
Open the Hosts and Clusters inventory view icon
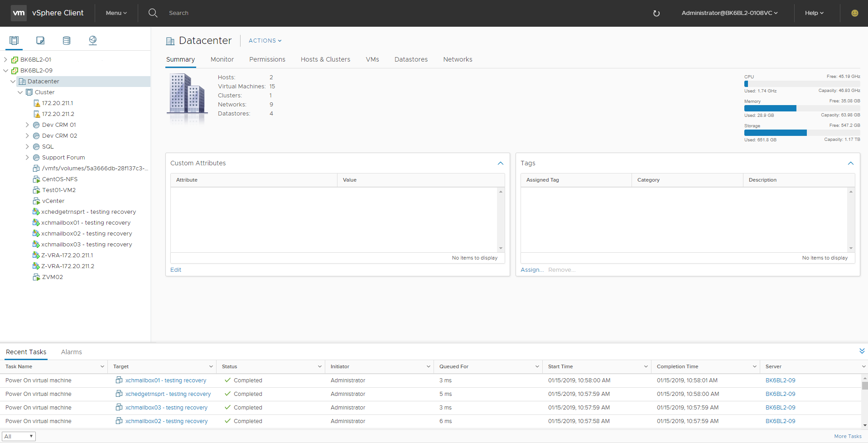click(14, 41)
